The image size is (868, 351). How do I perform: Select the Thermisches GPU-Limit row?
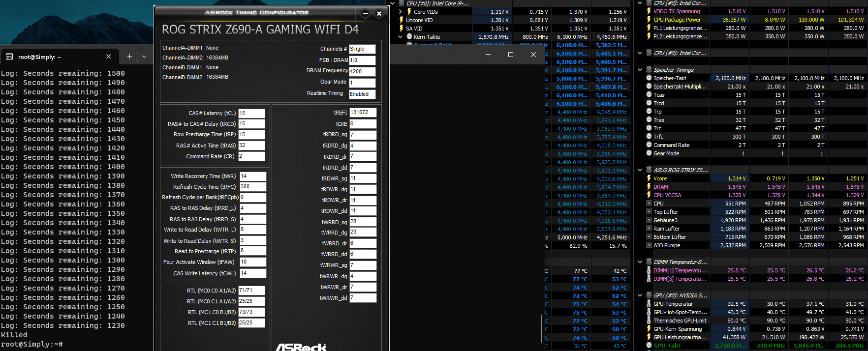point(755,321)
